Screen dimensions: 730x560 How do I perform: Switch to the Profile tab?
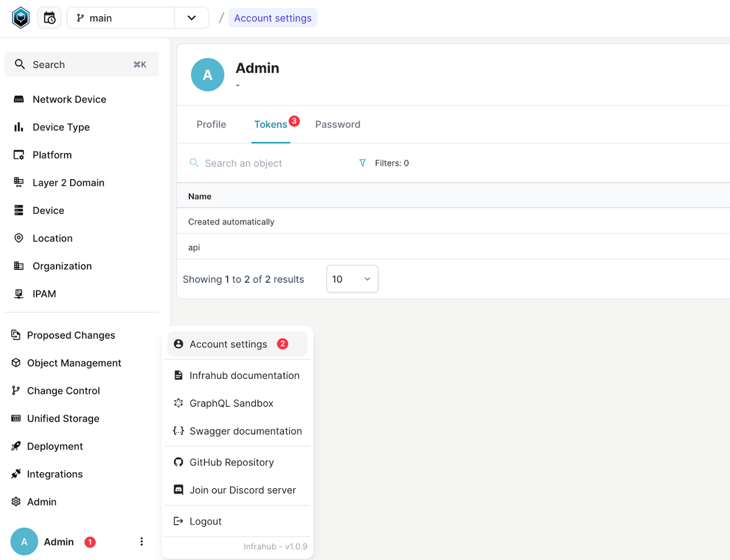click(x=211, y=125)
